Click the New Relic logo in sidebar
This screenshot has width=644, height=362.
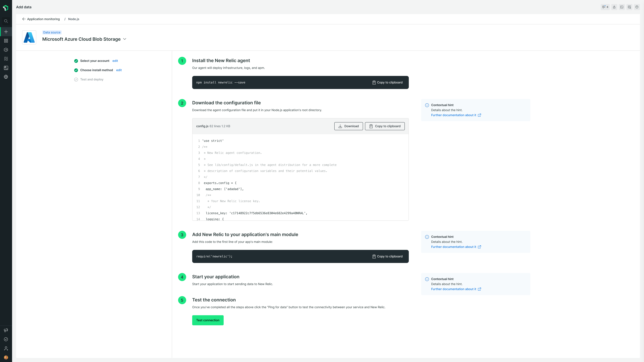tap(6, 8)
